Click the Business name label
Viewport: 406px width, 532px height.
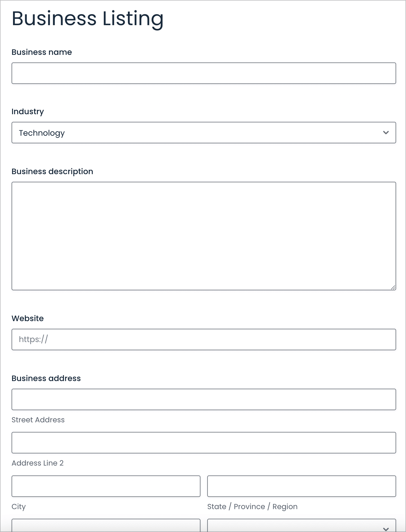(42, 52)
